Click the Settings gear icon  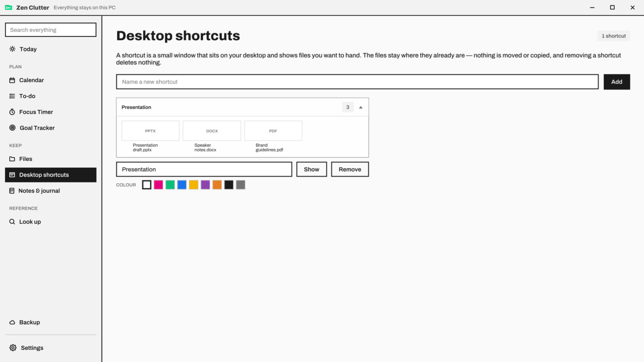[x=13, y=348]
